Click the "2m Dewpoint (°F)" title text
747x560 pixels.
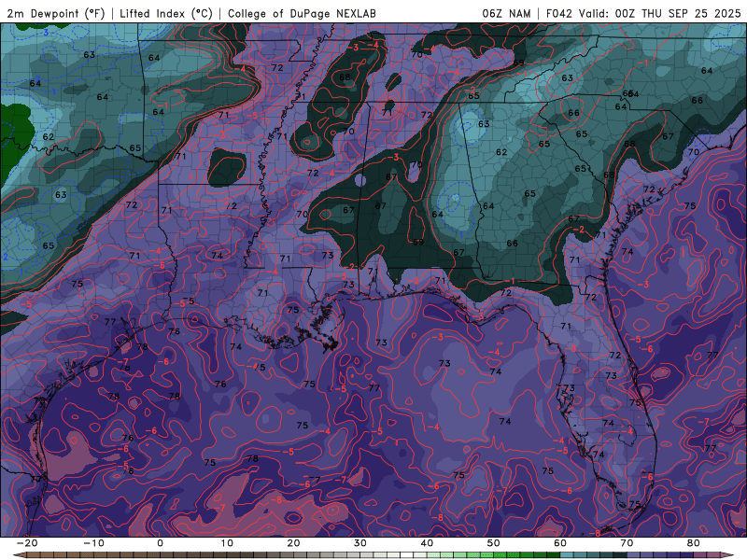55,13
